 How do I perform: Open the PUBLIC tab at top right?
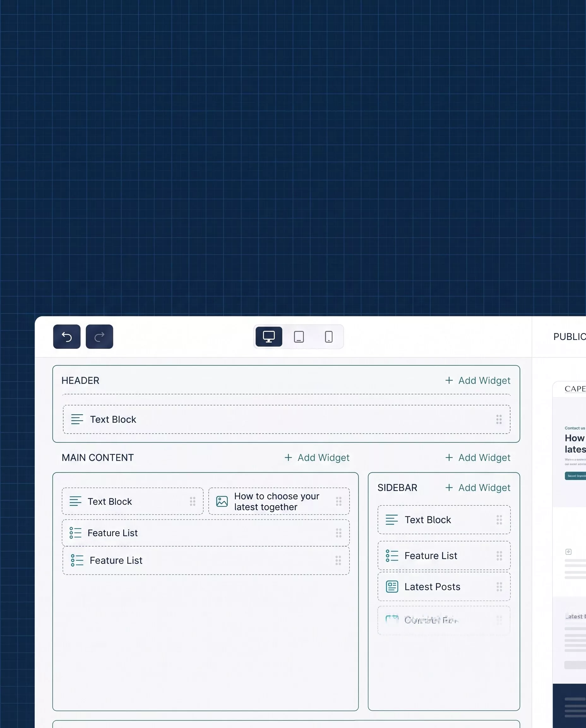pos(569,337)
